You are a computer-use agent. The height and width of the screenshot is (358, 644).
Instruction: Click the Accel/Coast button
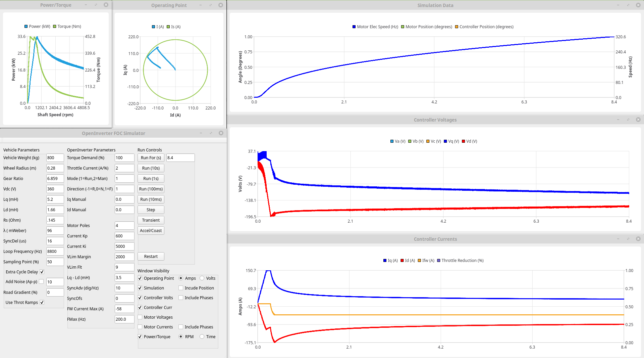coord(151,231)
